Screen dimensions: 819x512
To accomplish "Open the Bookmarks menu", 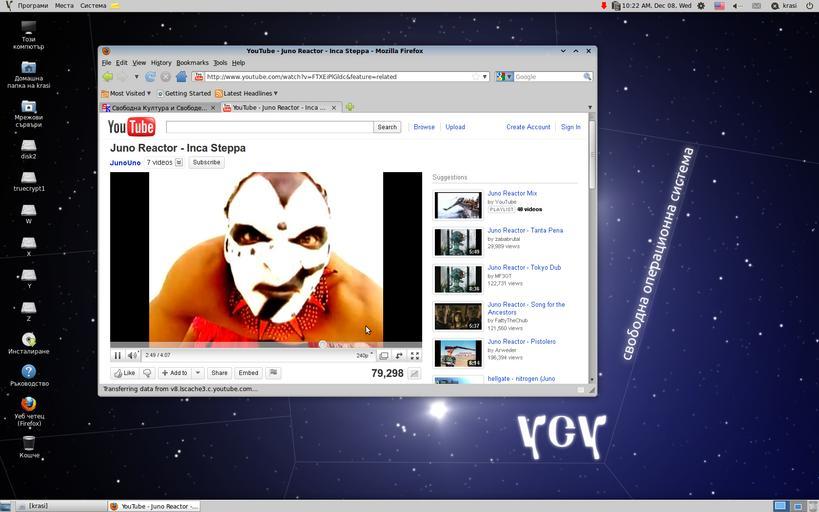I will pyautogui.click(x=192, y=62).
